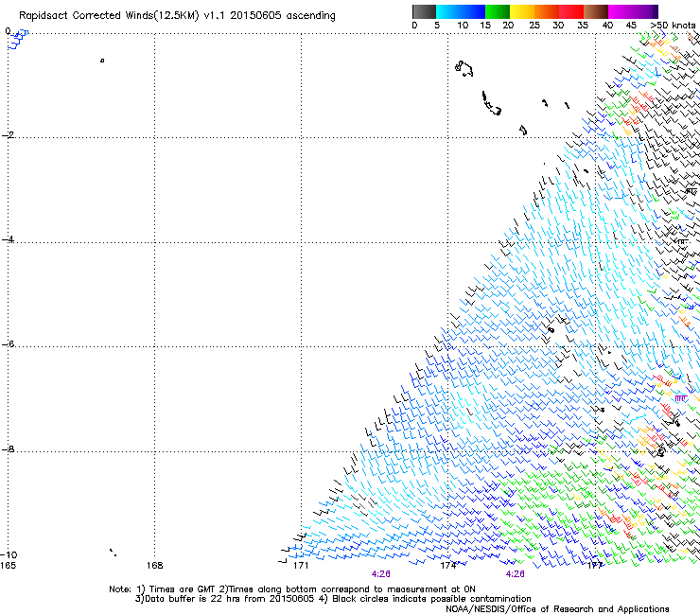The width and height of the screenshot is (700, 615).
Task: Click the '174' longitude axis label
Action: (x=448, y=566)
